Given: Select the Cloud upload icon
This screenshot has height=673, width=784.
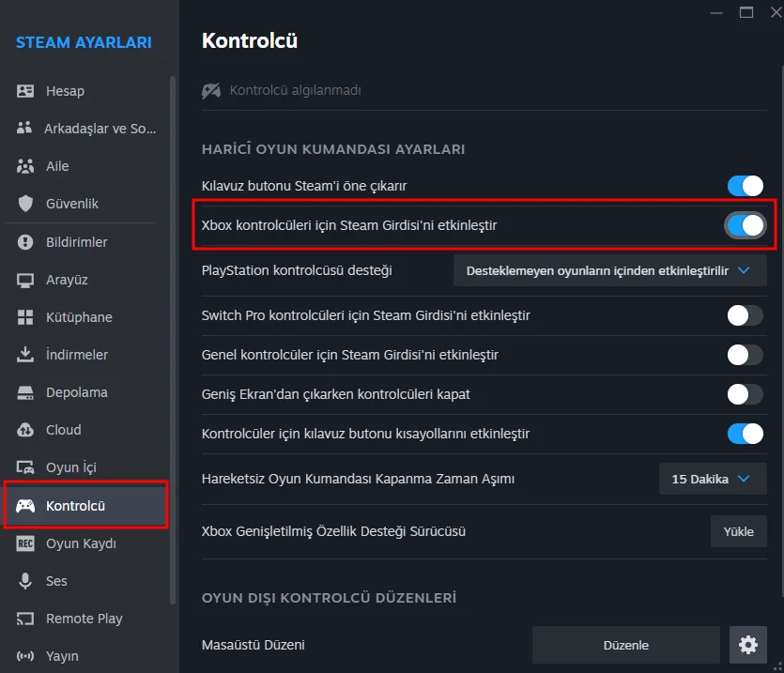Looking at the screenshot, I should 25,430.
